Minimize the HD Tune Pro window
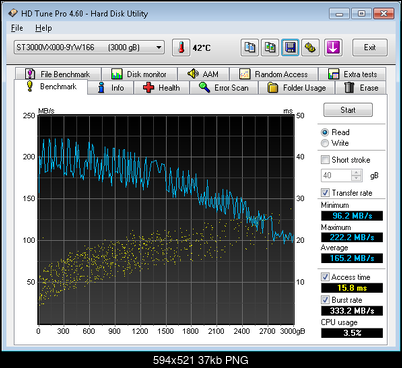This screenshot has height=368, width=402. coord(339,13)
